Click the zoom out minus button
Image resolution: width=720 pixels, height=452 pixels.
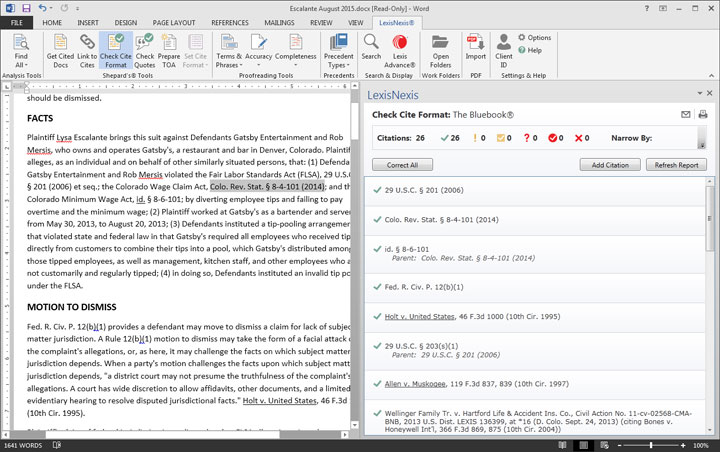pyautogui.click(x=619, y=445)
